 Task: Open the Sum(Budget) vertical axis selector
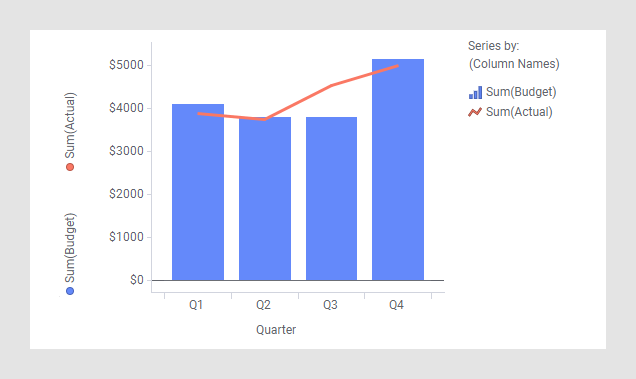[x=70, y=248]
